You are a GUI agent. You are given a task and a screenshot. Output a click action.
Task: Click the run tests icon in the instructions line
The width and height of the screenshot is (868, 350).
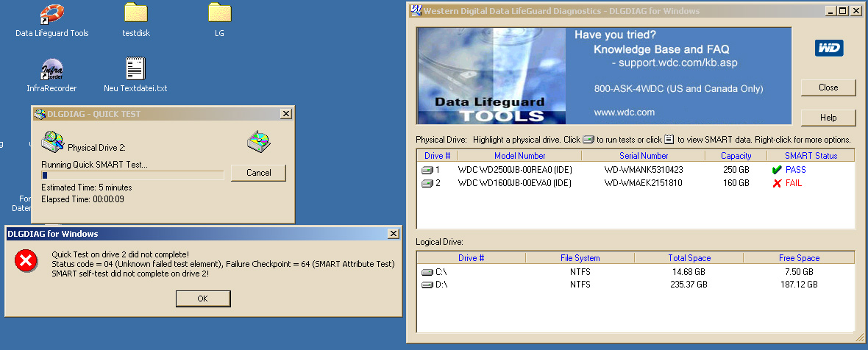pos(588,139)
